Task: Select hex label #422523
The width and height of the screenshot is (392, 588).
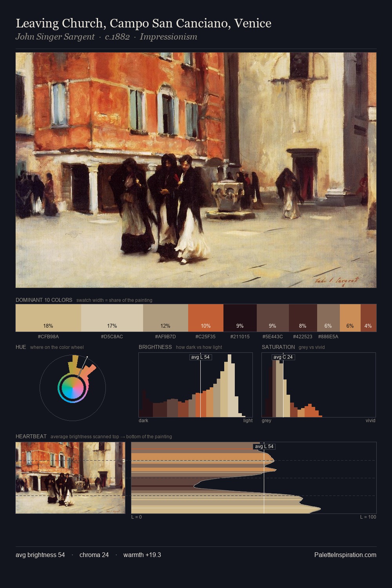Action: point(303,337)
